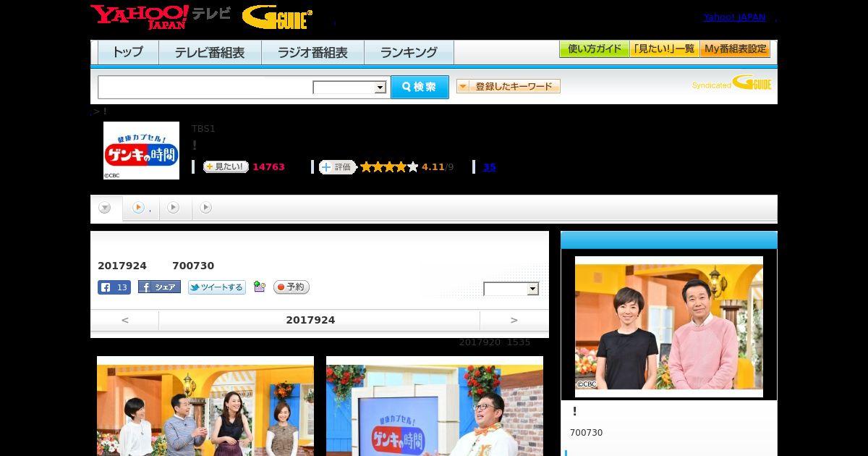Click the Yahoo! JAPAN テレビ logo

coord(161,17)
